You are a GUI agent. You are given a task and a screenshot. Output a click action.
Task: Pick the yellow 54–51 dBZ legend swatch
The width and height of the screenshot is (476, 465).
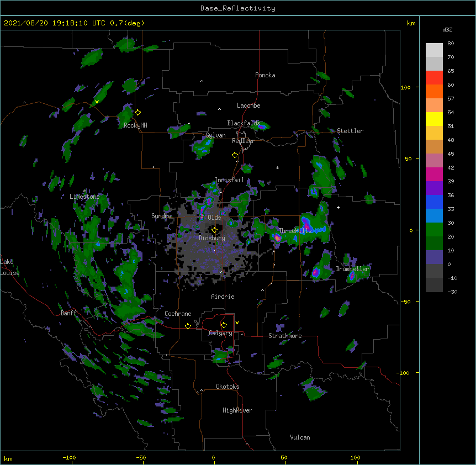pos(434,119)
